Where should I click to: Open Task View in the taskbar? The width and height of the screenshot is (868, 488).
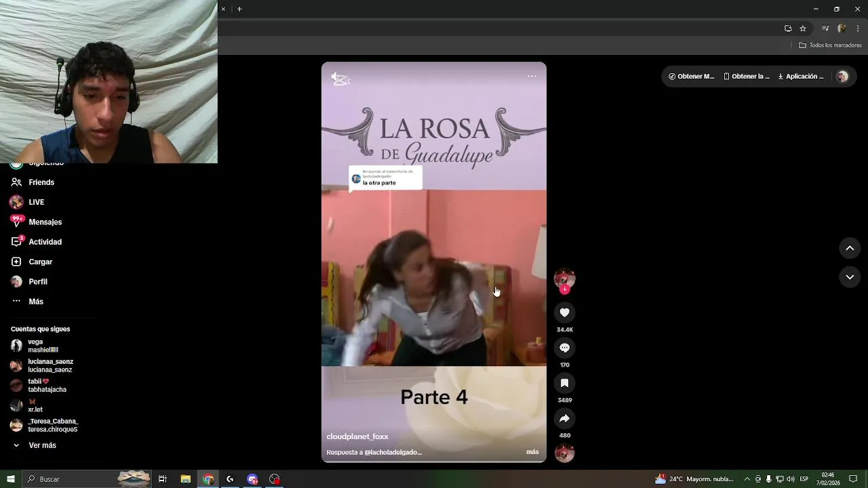pyautogui.click(x=163, y=479)
